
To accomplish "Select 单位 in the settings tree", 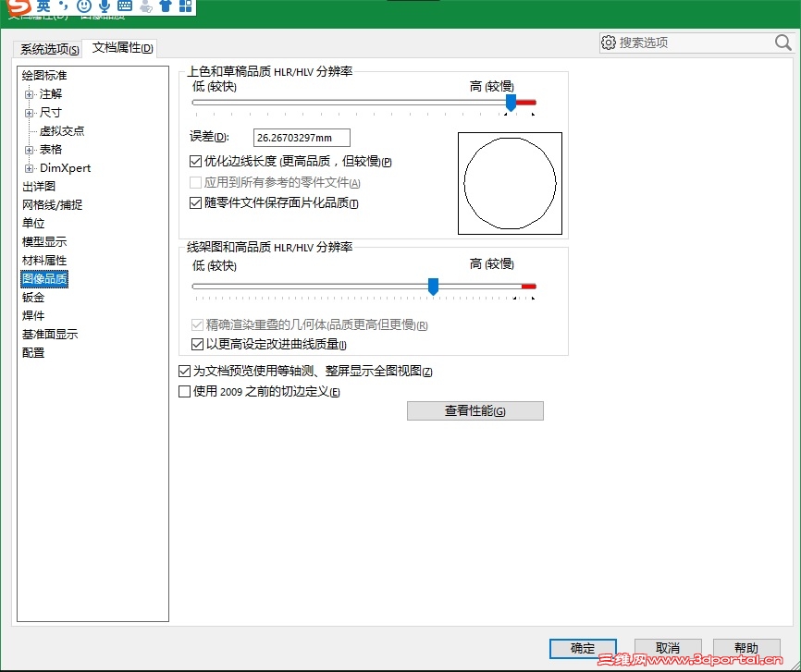I will (x=33, y=223).
